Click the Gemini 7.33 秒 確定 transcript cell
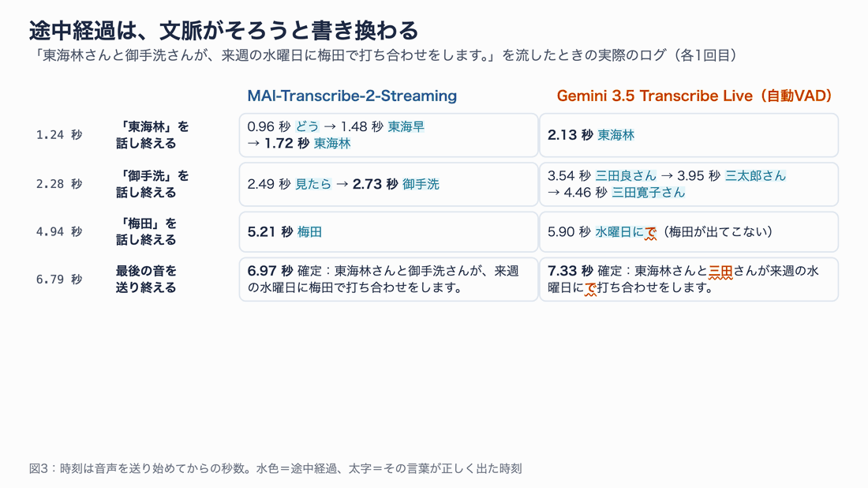Viewport: 868px width, 488px height. point(689,280)
